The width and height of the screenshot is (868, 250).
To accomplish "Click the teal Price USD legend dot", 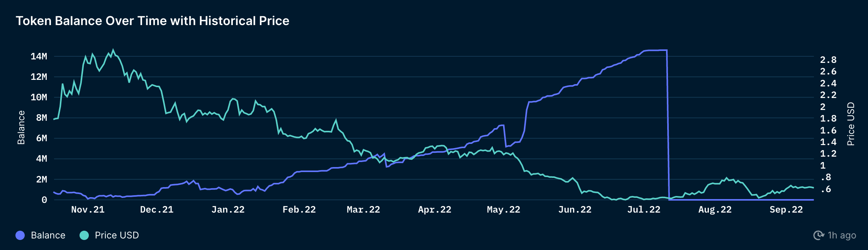I will click(84, 235).
